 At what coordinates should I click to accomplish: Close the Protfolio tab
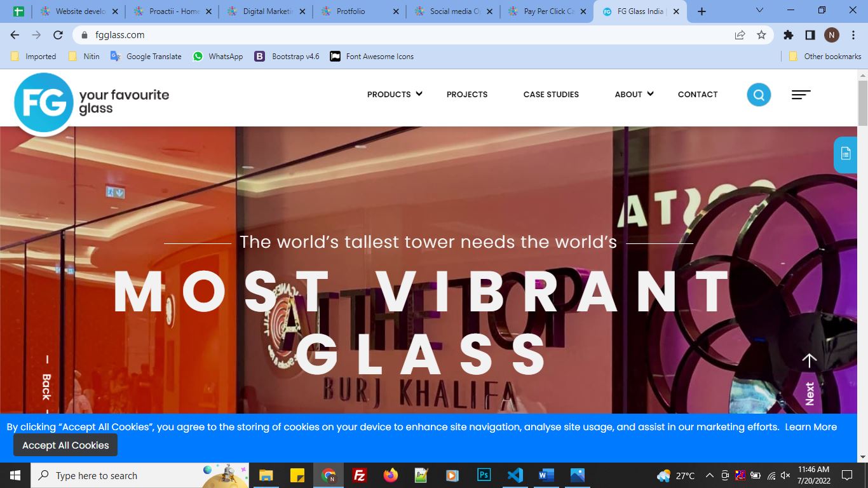pyautogui.click(x=396, y=11)
